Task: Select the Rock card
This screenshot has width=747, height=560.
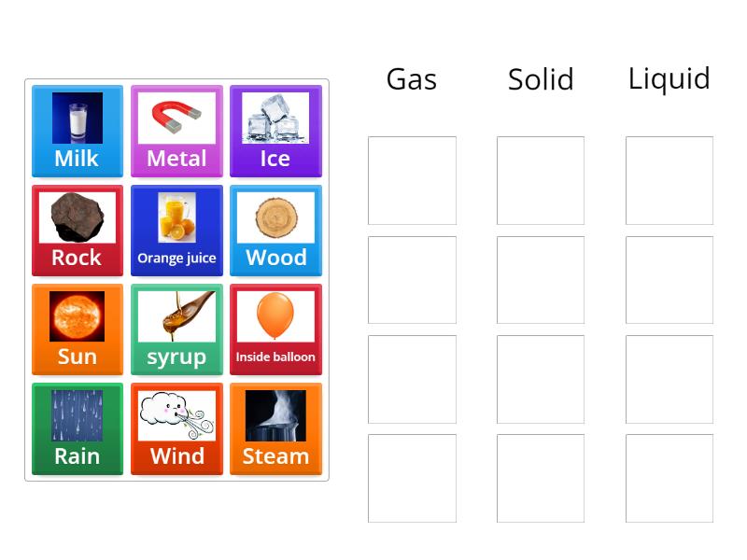Action: click(78, 231)
